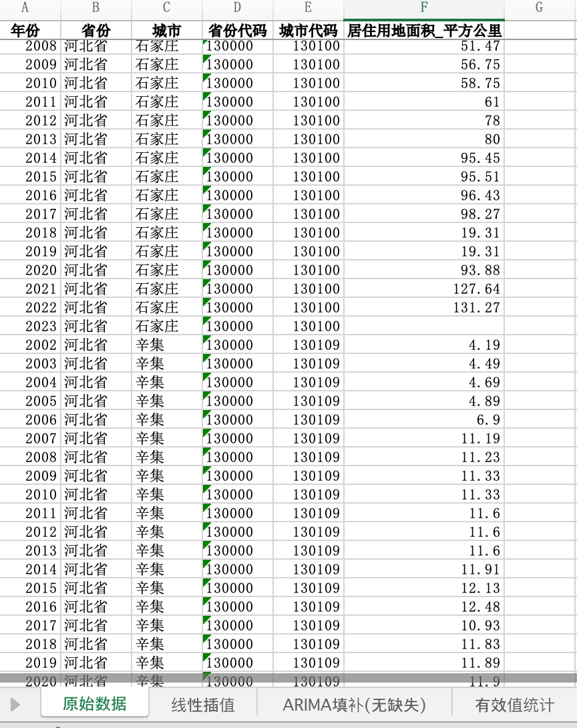Viewport: 577px width, 728px height.
Task: Select column C header
Action: click(167, 7)
